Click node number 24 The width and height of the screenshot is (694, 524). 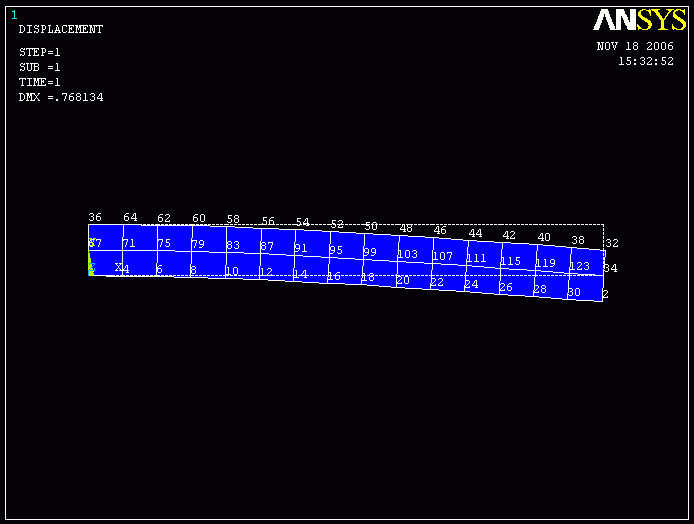coord(471,284)
